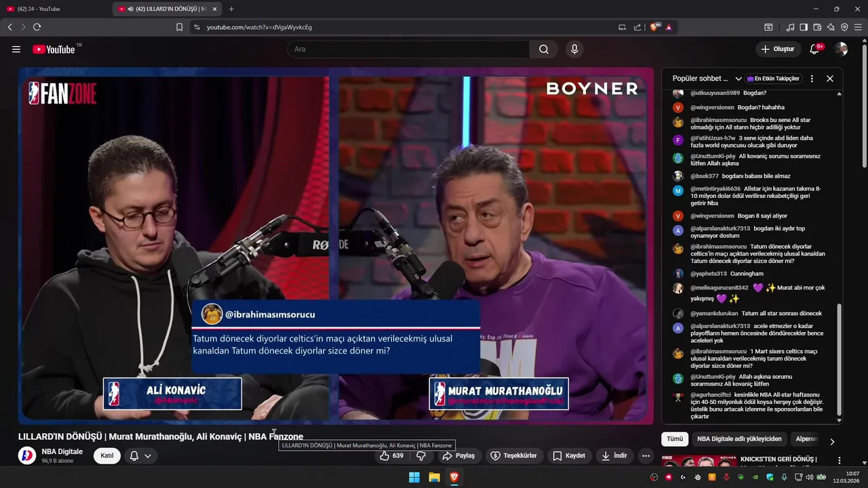Click @melisagurucan8342 chat username
Viewport: 868px width, 488px height.
719,287
